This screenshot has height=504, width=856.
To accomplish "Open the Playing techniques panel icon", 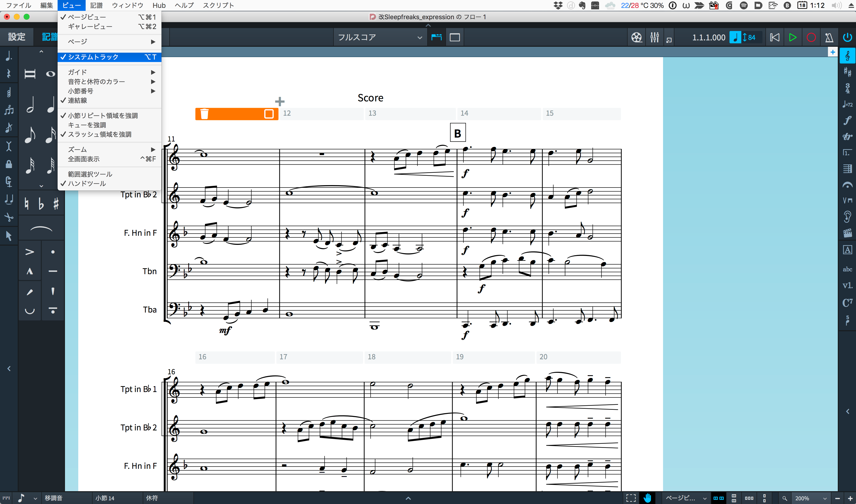I will click(847, 201).
